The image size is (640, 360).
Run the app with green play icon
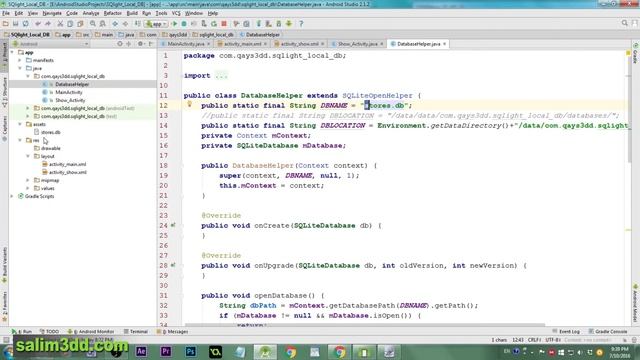pos(174,24)
